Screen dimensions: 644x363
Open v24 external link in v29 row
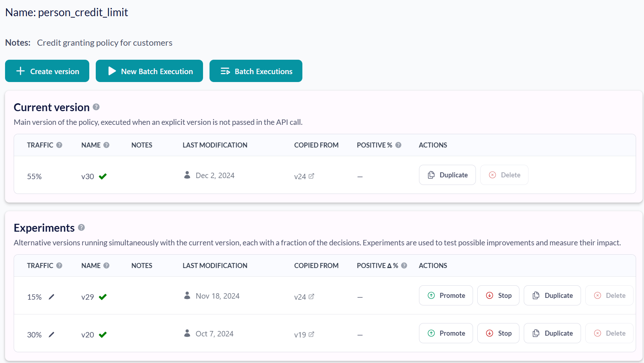coord(311,296)
